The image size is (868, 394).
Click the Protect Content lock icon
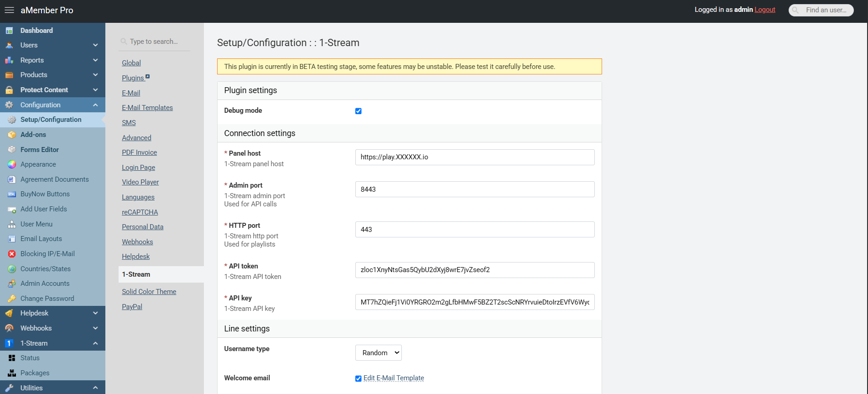click(9, 90)
